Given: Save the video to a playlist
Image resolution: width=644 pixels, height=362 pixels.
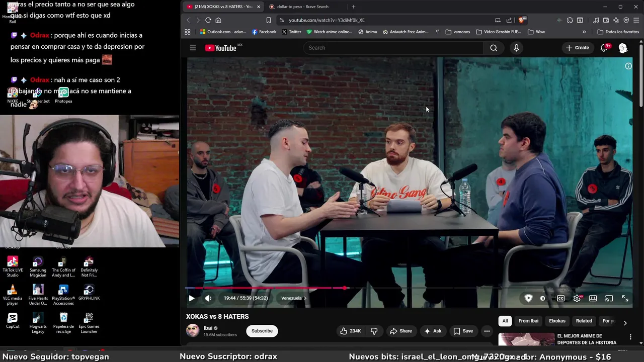Looking at the screenshot, I should click(x=463, y=331).
